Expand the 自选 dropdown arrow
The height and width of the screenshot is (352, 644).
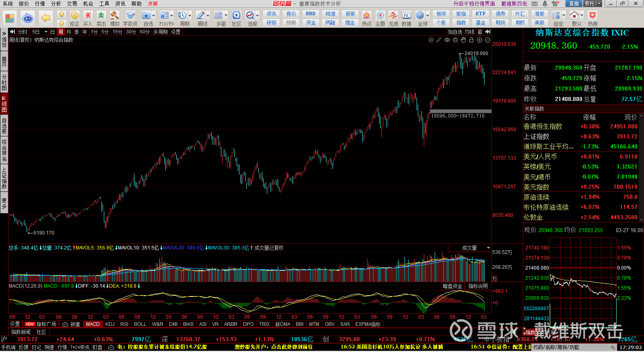point(154,16)
